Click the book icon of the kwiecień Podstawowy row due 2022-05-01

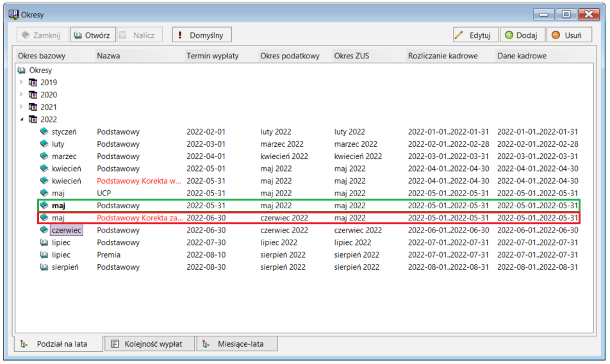click(x=44, y=169)
